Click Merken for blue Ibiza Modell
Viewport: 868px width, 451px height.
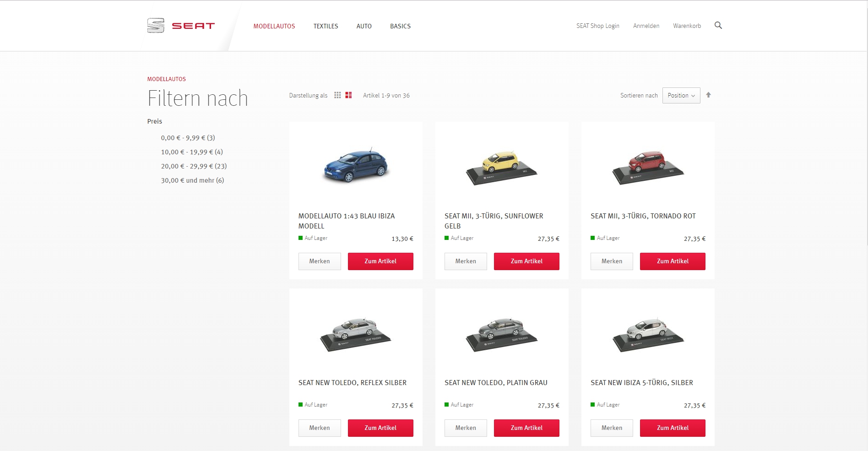tap(320, 261)
